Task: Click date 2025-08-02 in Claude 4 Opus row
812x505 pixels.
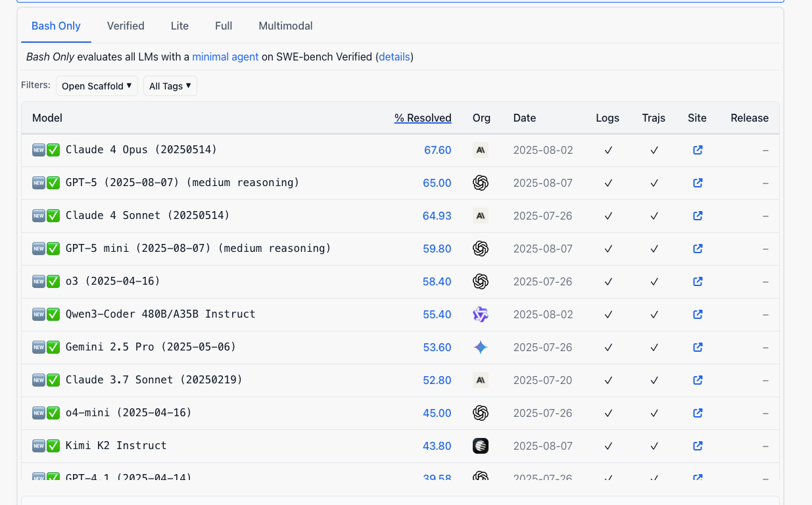Action: pyautogui.click(x=543, y=151)
